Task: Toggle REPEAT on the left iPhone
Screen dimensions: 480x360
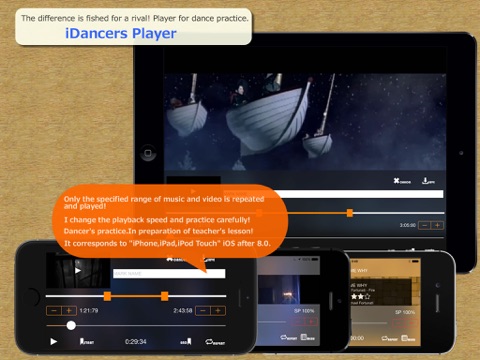Action: tap(215, 342)
